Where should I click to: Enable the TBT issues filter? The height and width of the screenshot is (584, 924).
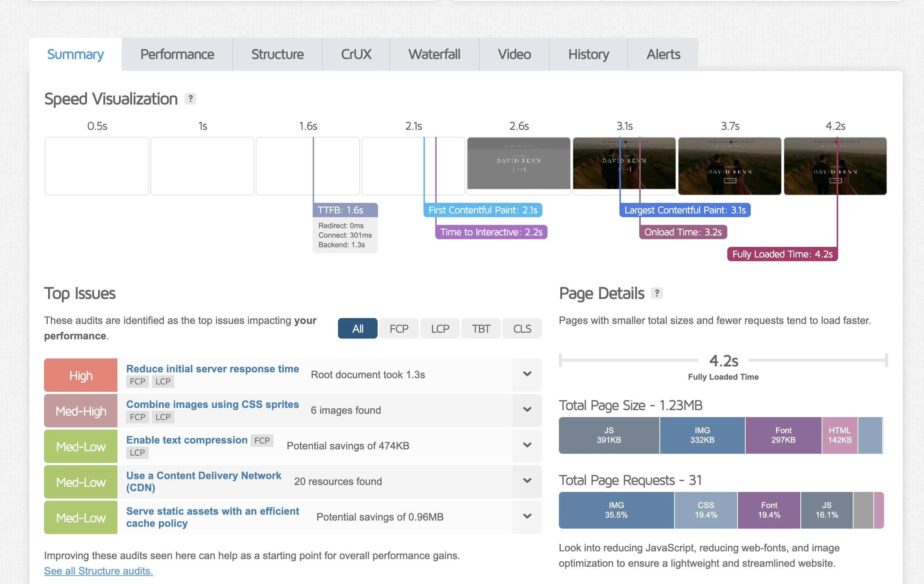[480, 328]
